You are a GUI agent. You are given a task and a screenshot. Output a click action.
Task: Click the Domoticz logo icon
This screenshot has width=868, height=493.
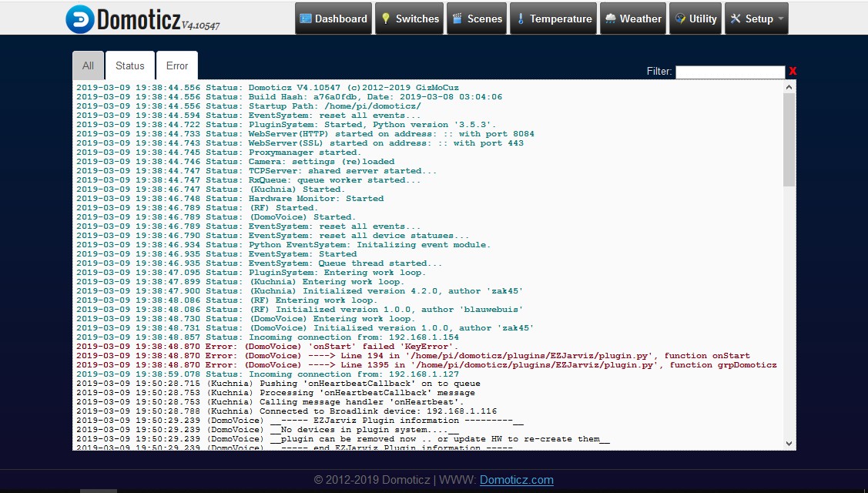(79, 19)
